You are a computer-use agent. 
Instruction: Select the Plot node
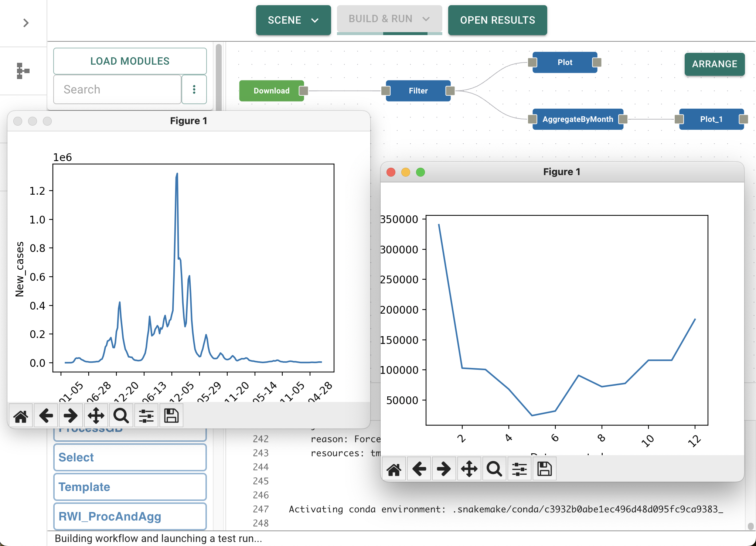(565, 62)
